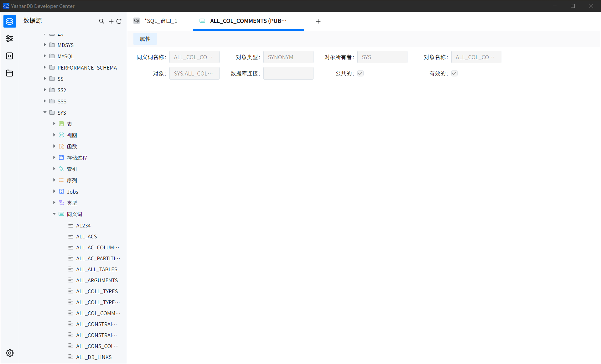Screen dimensions: 601x364
Task: Add a new tab with plus button
Action: click(318, 21)
